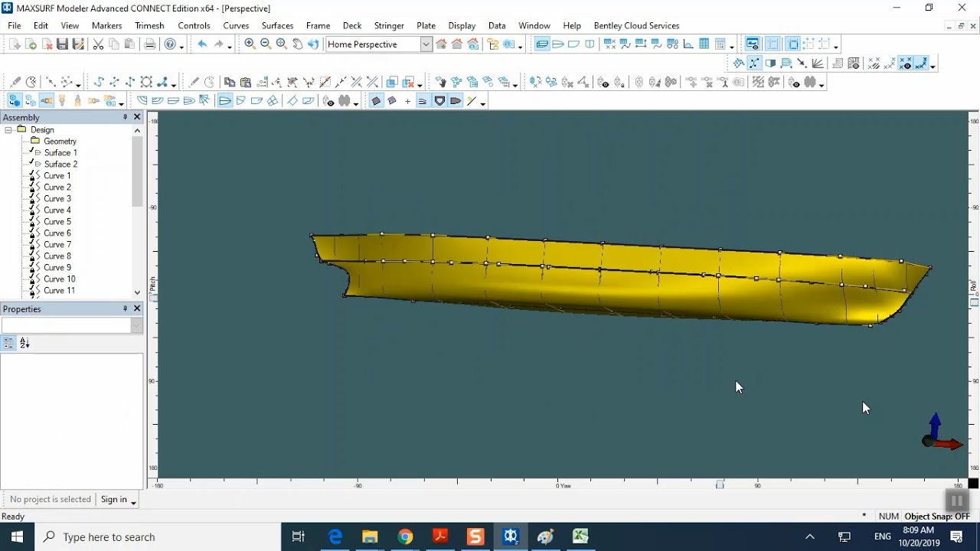Click the Assembly tree vertical scrollbar
Image resolution: width=980 pixels, height=551 pixels.
click(137, 172)
